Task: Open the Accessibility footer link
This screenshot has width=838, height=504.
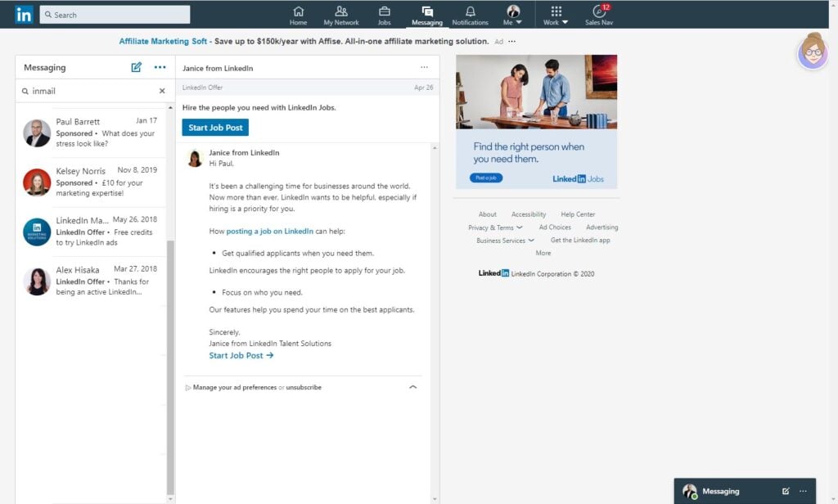Action: click(x=529, y=214)
